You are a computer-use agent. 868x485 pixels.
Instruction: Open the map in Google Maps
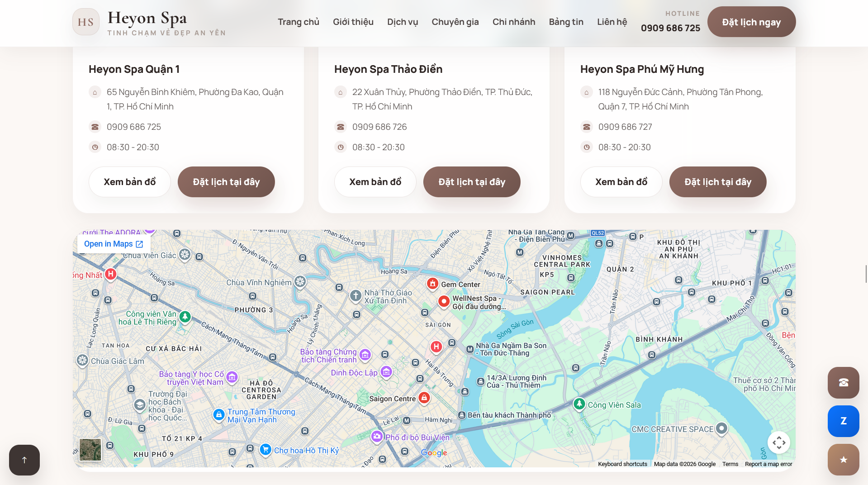(x=114, y=244)
